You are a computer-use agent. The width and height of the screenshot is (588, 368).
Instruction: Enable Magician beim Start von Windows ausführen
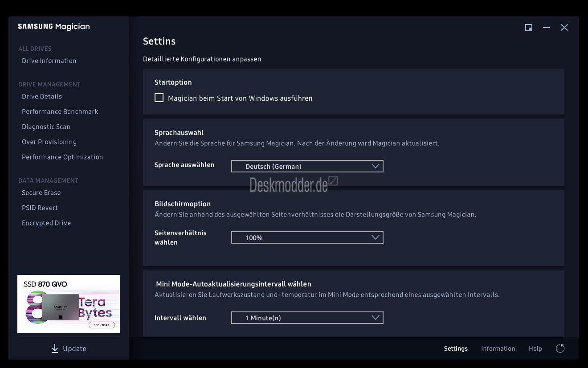click(159, 98)
